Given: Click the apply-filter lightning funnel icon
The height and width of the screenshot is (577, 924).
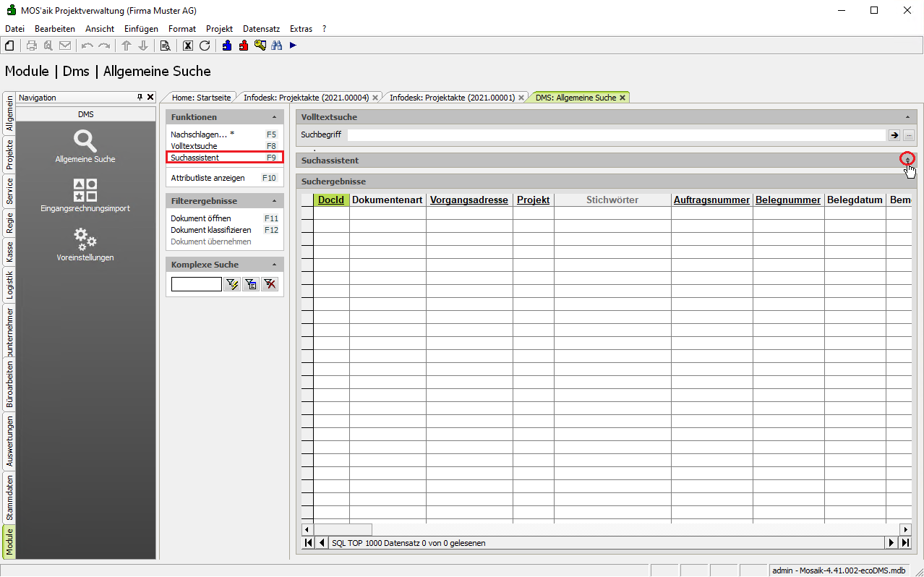Looking at the screenshot, I should (x=232, y=285).
